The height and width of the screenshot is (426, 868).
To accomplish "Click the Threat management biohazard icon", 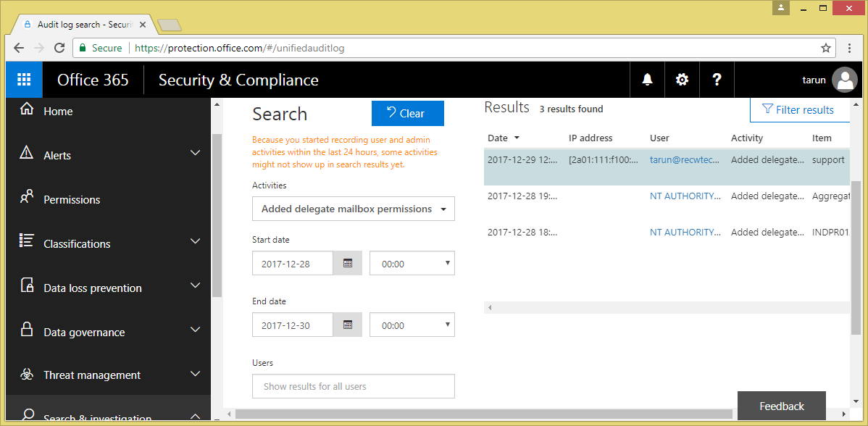I will [27, 375].
